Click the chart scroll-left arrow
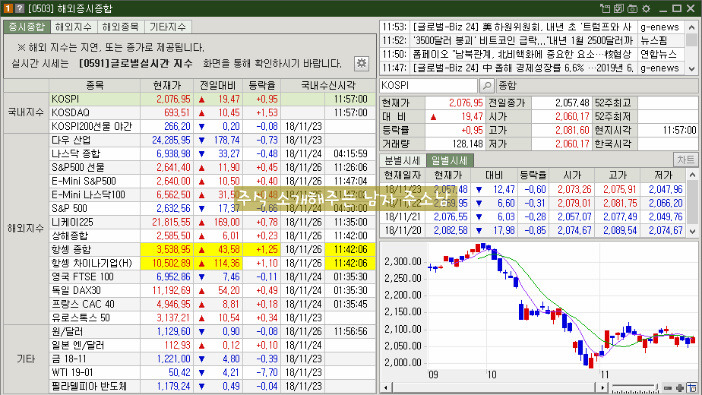This screenshot has height=395, width=702. pos(386,387)
